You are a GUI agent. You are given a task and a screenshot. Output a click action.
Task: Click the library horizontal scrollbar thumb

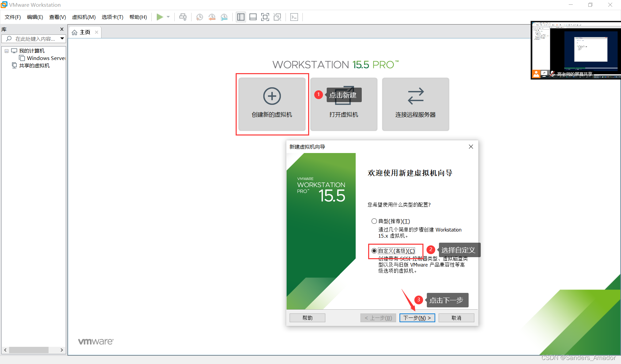pos(29,350)
